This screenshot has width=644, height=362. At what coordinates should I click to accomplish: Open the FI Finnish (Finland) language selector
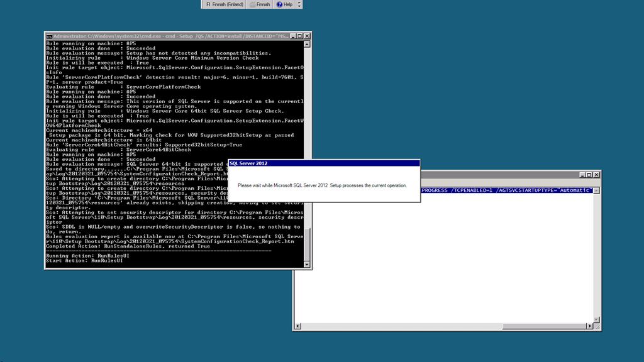coord(225,4)
